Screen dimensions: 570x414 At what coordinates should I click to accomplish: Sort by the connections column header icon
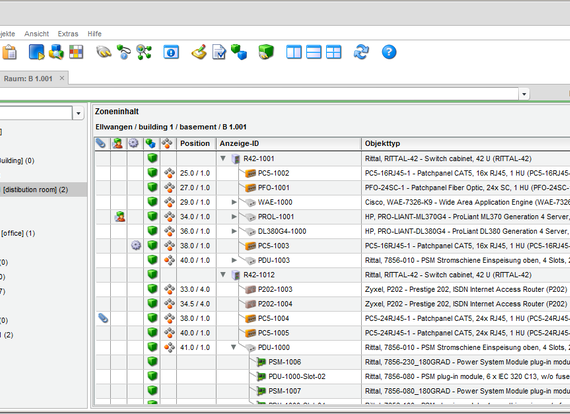[167, 144]
